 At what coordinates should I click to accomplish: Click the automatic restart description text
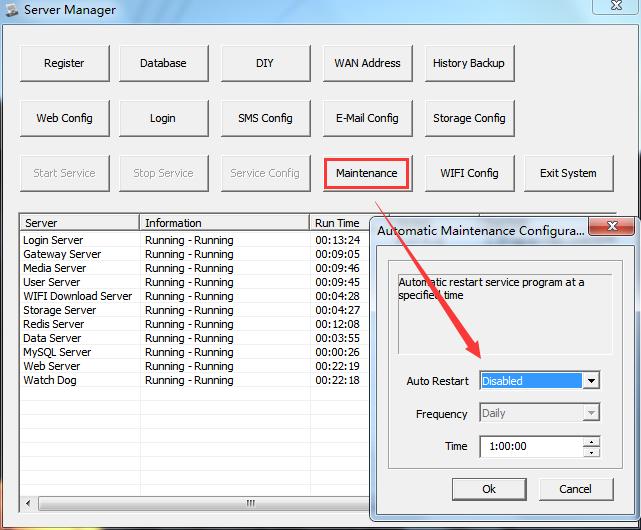(x=491, y=289)
